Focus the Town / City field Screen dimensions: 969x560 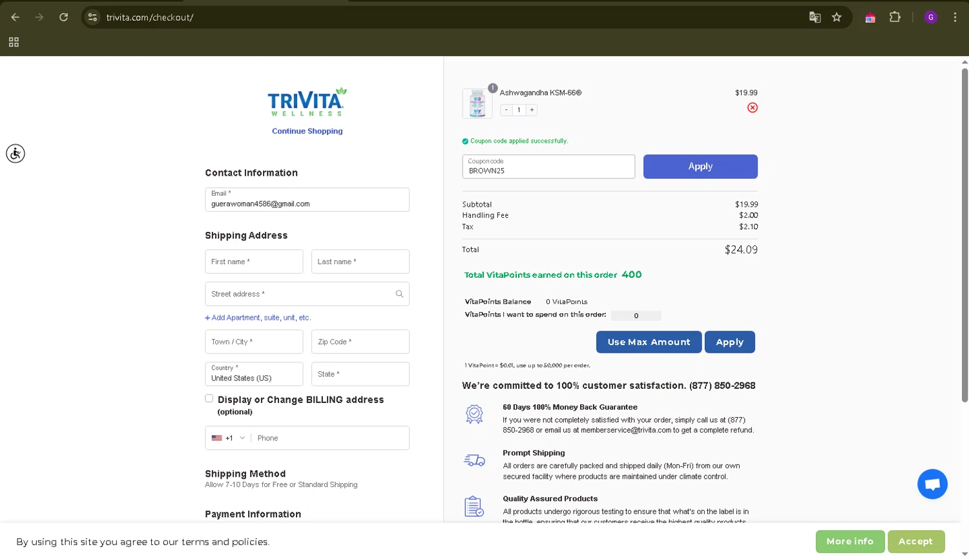click(x=254, y=342)
